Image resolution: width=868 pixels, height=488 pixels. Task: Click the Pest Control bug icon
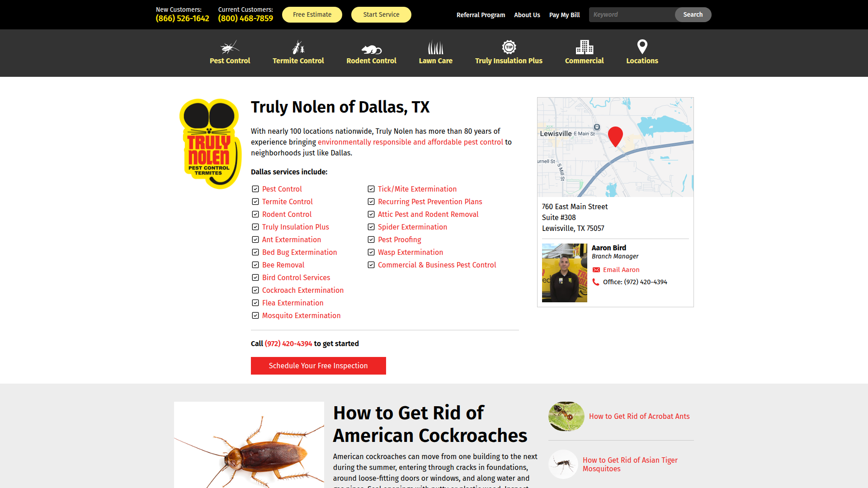[230, 47]
